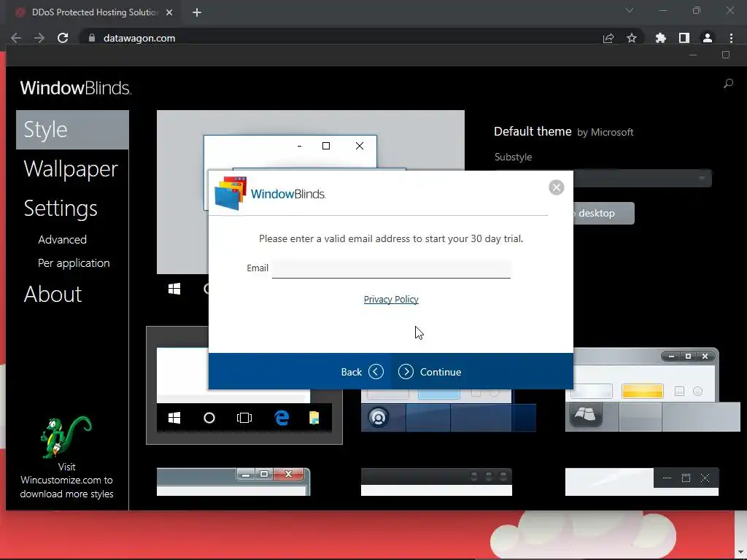Open Chrome's three-dot menu
This screenshot has height=560, width=747.
click(x=731, y=38)
